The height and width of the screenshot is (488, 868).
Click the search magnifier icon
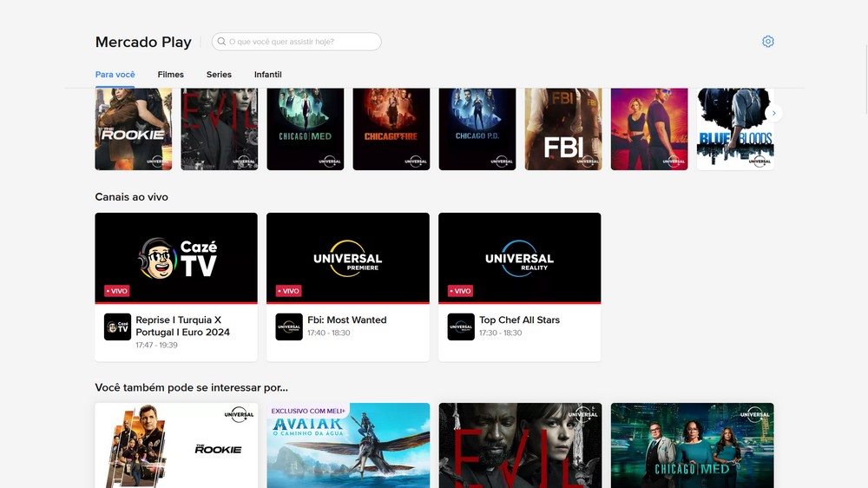click(x=222, y=42)
